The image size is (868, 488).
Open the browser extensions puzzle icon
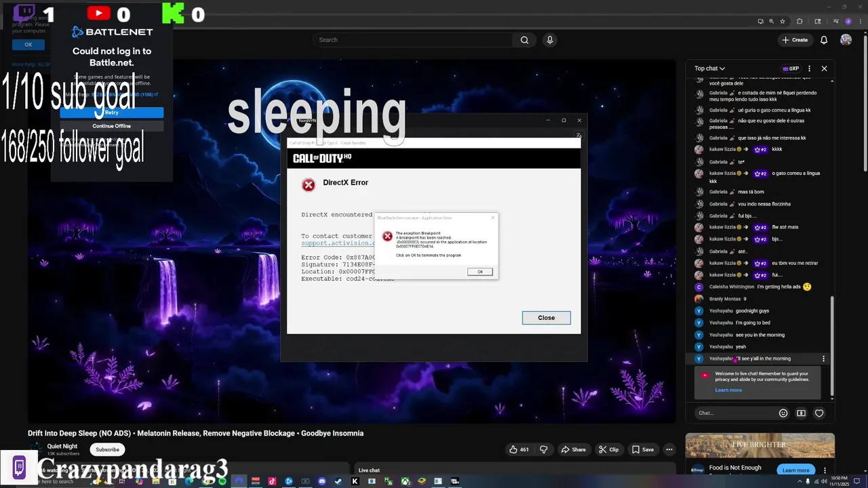point(800,21)
